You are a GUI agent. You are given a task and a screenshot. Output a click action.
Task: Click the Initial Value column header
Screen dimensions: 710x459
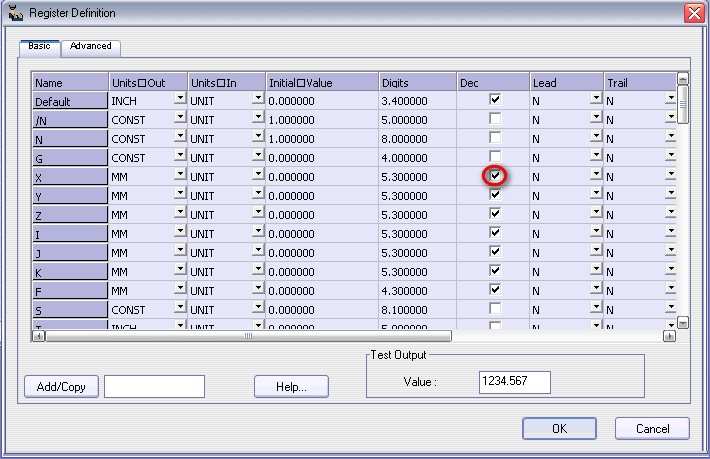[x=322, y=82]
